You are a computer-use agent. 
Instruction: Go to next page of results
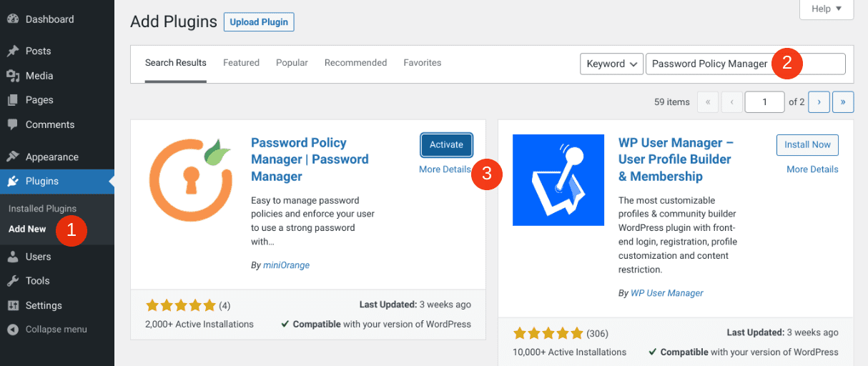819,102
